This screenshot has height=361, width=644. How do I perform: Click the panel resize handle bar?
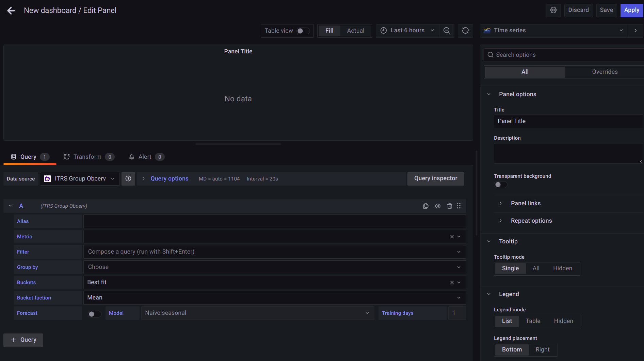[x=238, y=144]
